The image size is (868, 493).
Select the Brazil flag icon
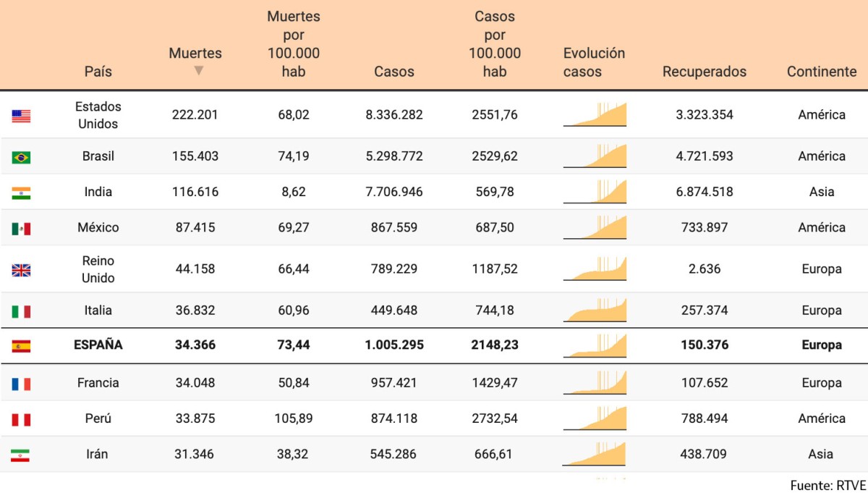pyautogui.click(x=21, y=156)
